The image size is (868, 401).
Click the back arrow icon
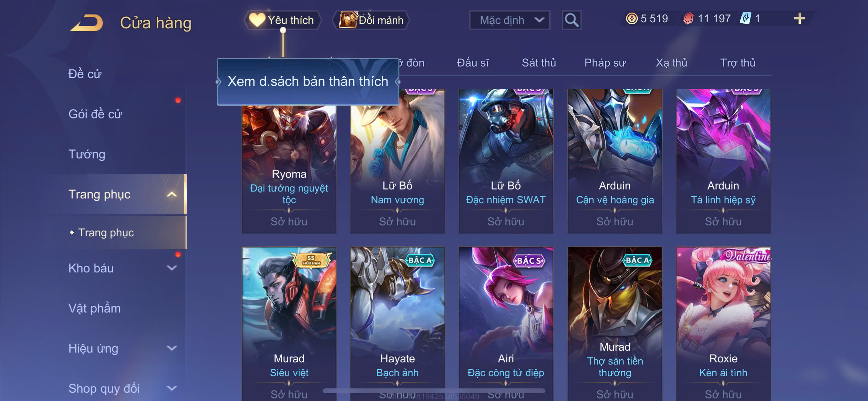tap(87, 23)
